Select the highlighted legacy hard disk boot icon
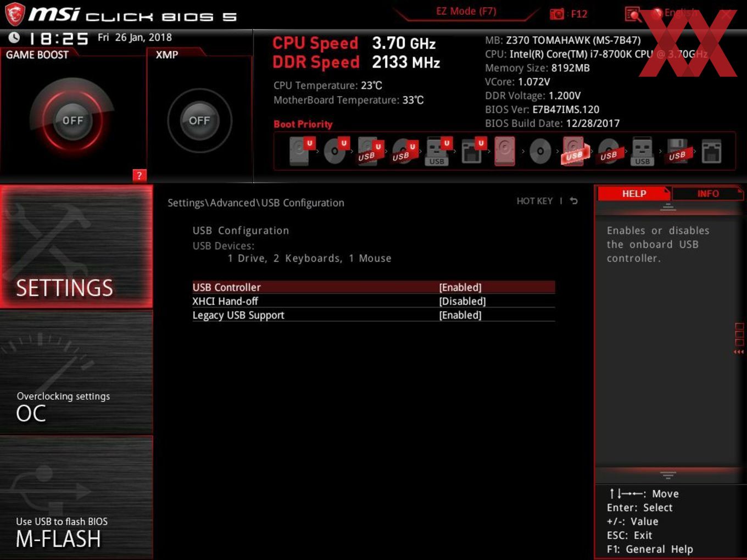 (505, 151)
